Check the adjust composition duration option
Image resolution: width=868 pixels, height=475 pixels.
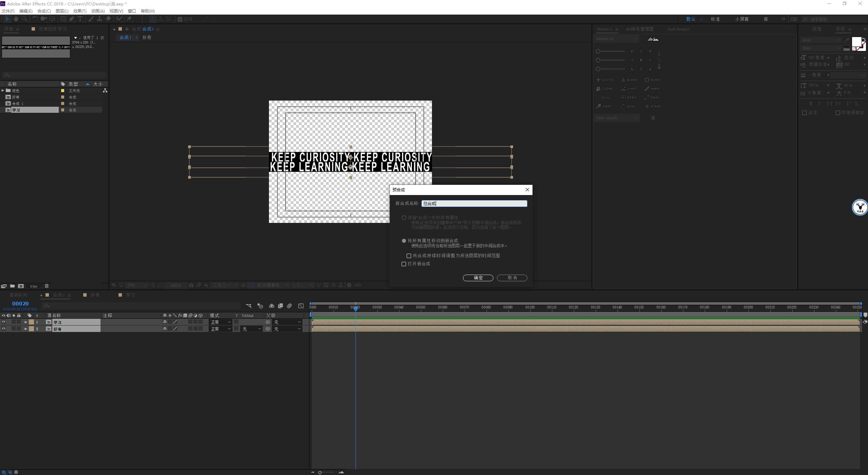pos(409,256)
